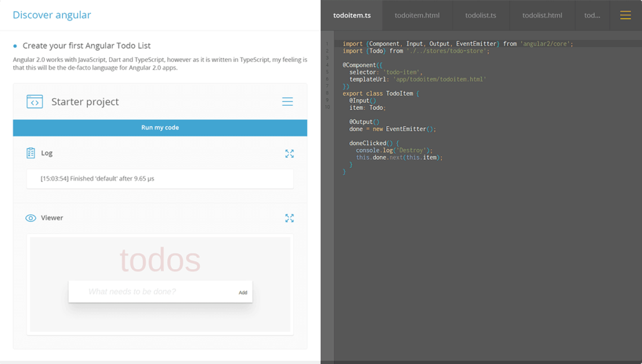Click the todos heading in the viewer
This screenshot has height=364, width=642.
[x=160, y=261]
